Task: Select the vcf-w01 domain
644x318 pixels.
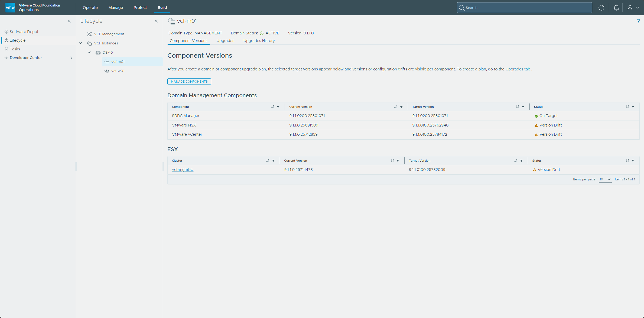Action: click(118, 71)
